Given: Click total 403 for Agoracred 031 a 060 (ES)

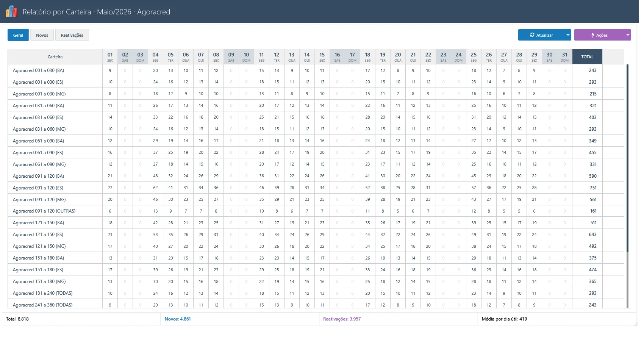Looking at the screenshot, I should coord(593,117).
